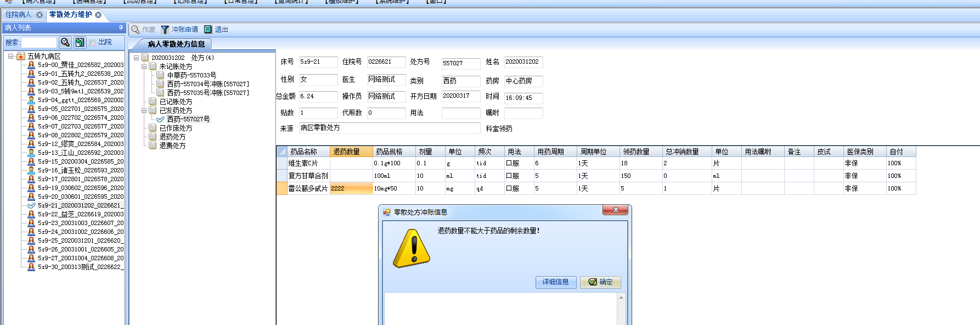The height and width of the screenshot is (325, 980).
Task: Click folder icon of 退药处方
Action: (x=153, y=137)
